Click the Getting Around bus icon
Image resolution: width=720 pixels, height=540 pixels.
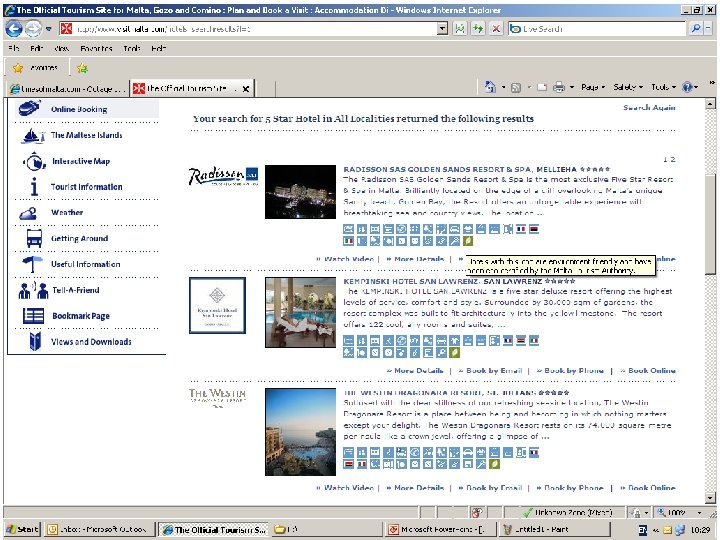coord(34,238)
